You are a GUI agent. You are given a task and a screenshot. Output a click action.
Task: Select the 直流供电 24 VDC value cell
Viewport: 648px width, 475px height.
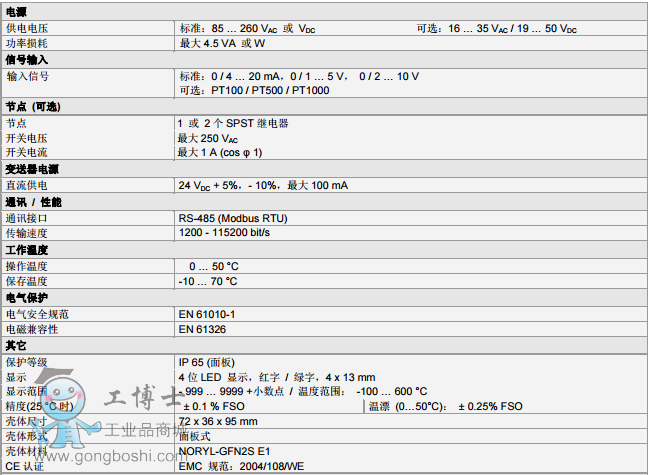click(263, 185)
